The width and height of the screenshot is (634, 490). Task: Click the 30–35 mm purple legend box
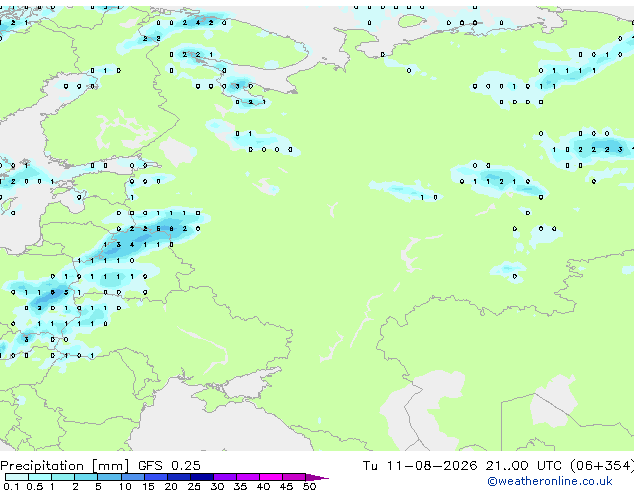pos(224,477)
